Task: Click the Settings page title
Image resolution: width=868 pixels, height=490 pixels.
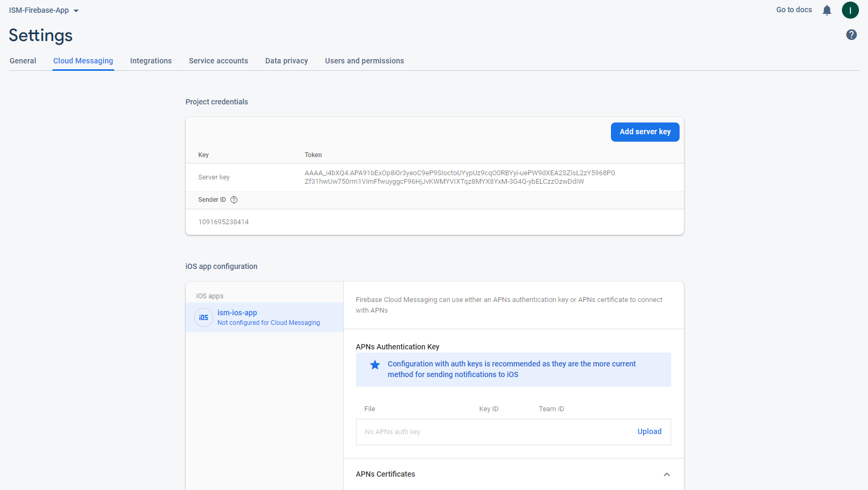Action: [40, 35]
